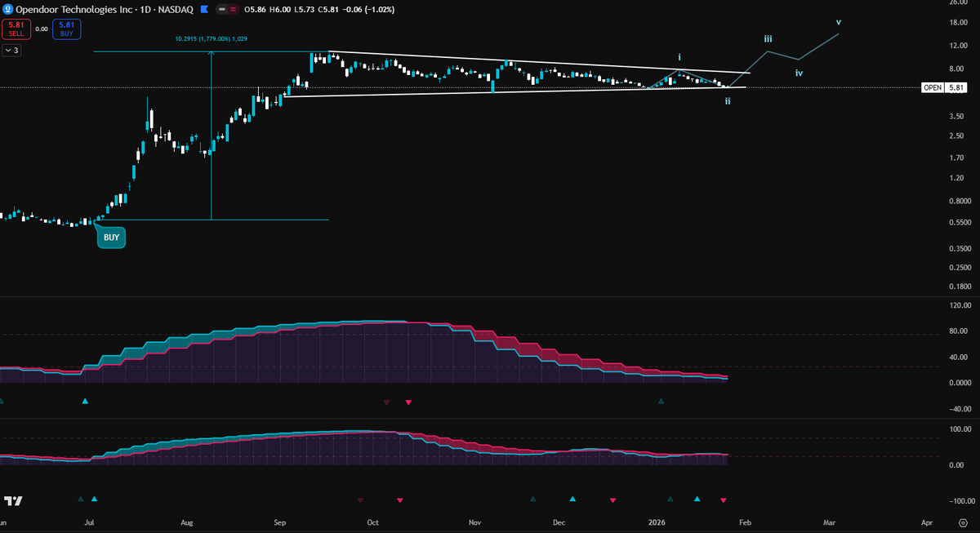Click the blue 5.81 BUY button
The image size is (980, 533).
(x=66, y=29)
